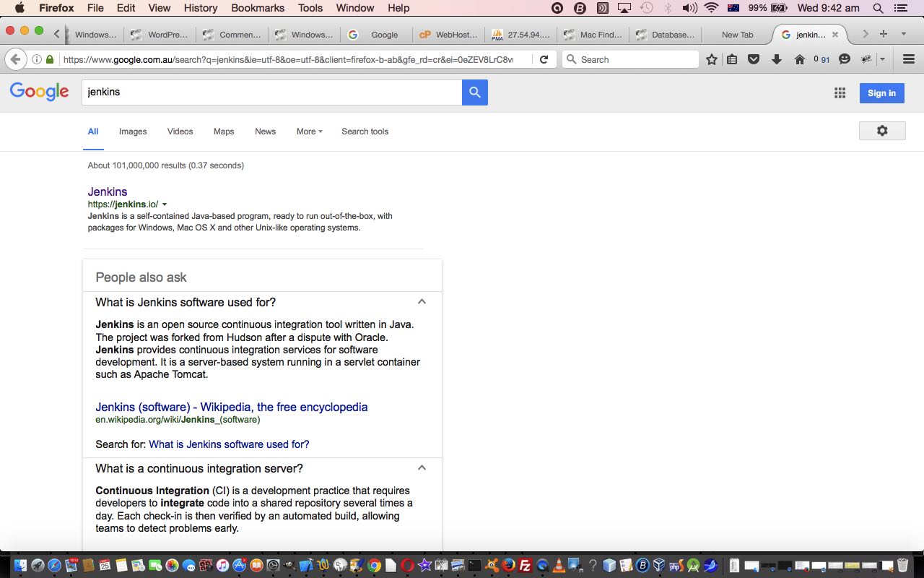This screenshot has width=924, height=578.
Task: Open Firefox downloads arrow
Action: click(777, 59)
